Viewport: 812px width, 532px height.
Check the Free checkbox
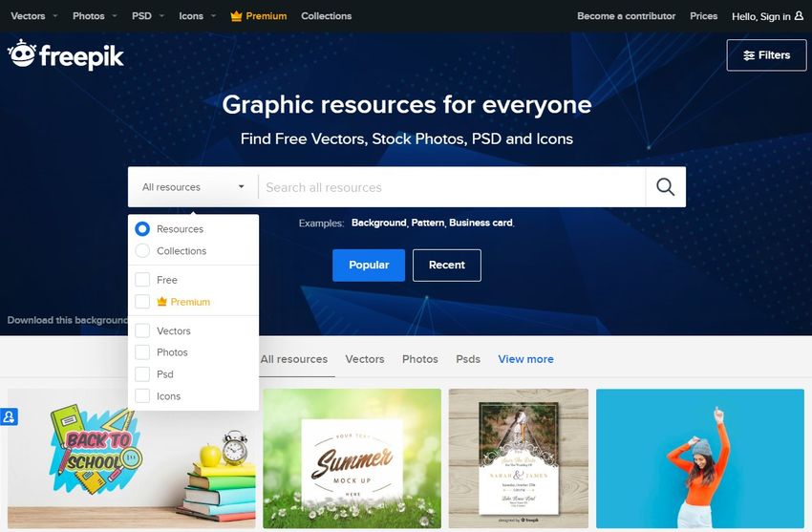point(142,280)
